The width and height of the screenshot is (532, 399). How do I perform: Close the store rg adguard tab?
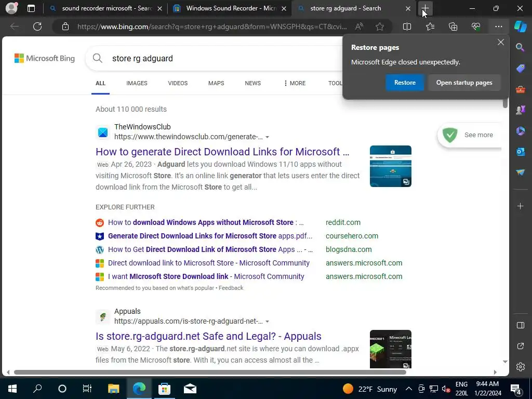408,8
